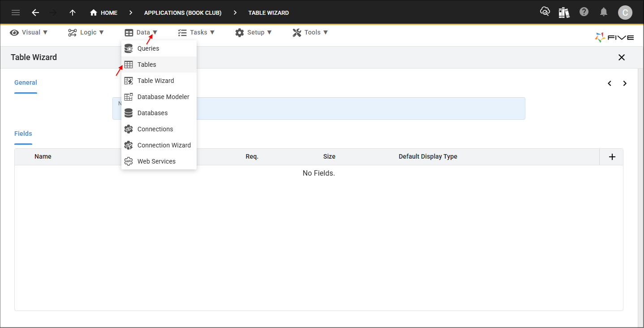Click the Table Wizard breadcrumb
The height and width of the screenshot is (328, 644).
[x=269, y=13]
